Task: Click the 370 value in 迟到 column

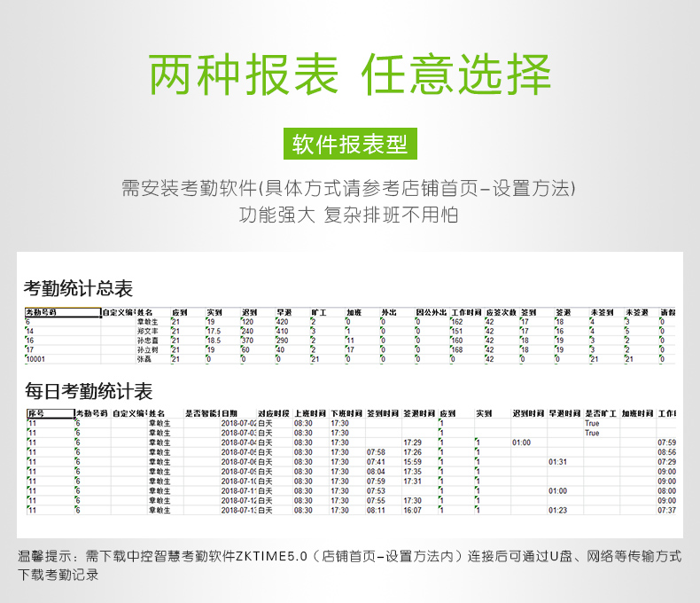Action: [247, 341]
